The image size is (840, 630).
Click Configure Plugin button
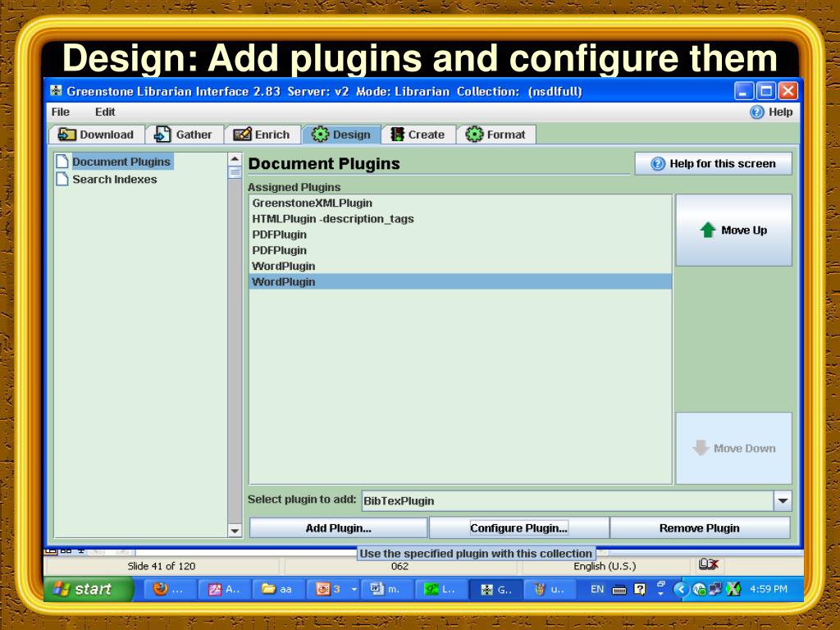pos(518,528)
